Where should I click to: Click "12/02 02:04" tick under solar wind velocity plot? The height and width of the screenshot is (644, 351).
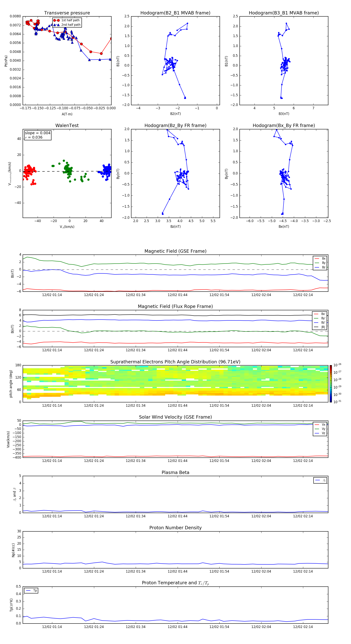[x=261, y=461]
